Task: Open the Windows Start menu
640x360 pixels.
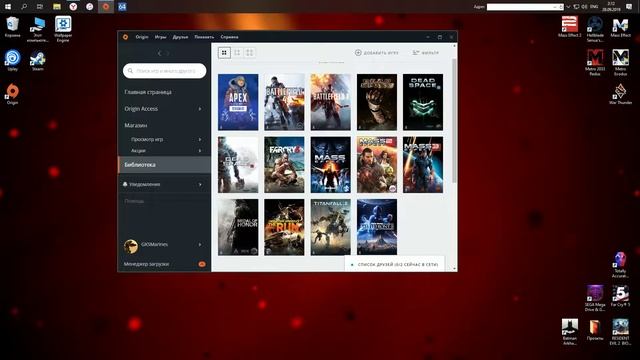Action: 8,7
